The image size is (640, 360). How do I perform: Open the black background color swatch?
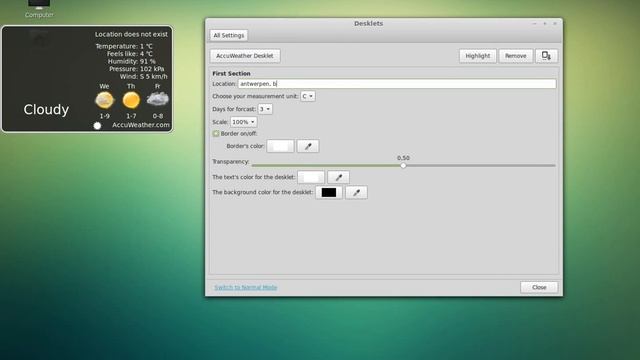coord(329,192)
